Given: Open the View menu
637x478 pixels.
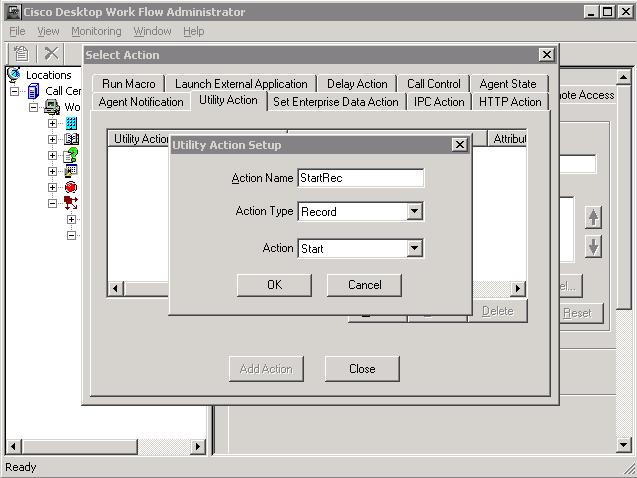Looking at the screenshot, I should pyautogui.click(x=48, y=31).
